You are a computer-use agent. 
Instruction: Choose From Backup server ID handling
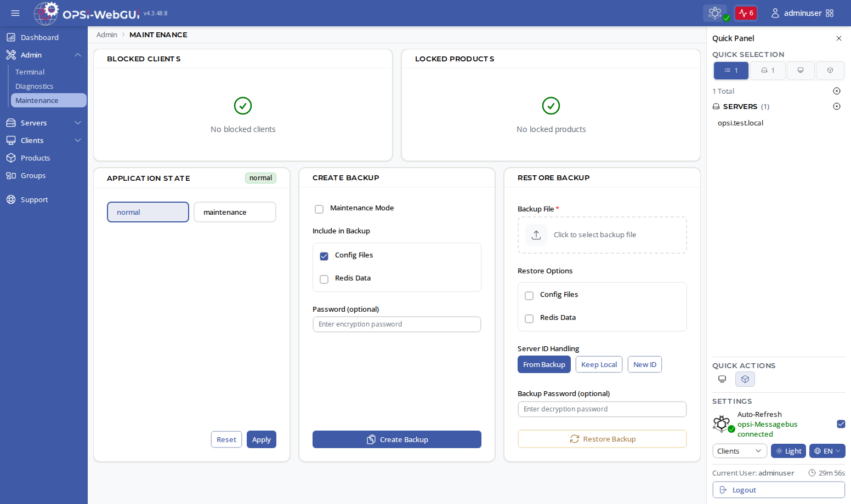pyautogui.click(x=544, y=364)
